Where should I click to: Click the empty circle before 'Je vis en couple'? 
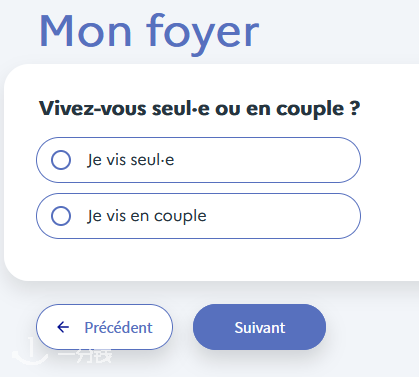tap(61, 216)
